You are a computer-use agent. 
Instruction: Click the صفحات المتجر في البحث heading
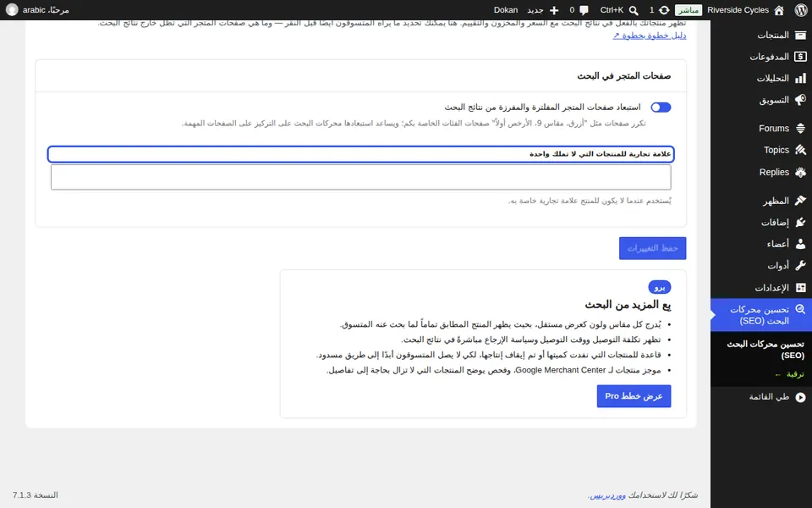pyautogui.click(x=624, y=75)
